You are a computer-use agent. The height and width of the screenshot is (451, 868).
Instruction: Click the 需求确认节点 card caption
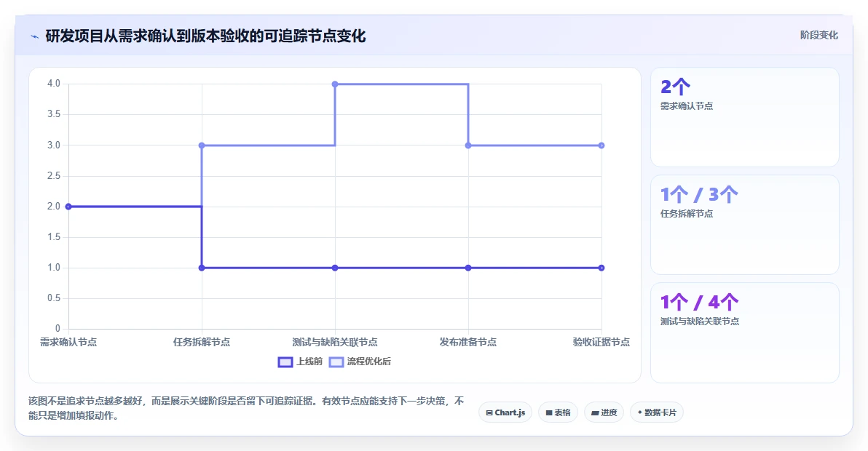(687, 106)
